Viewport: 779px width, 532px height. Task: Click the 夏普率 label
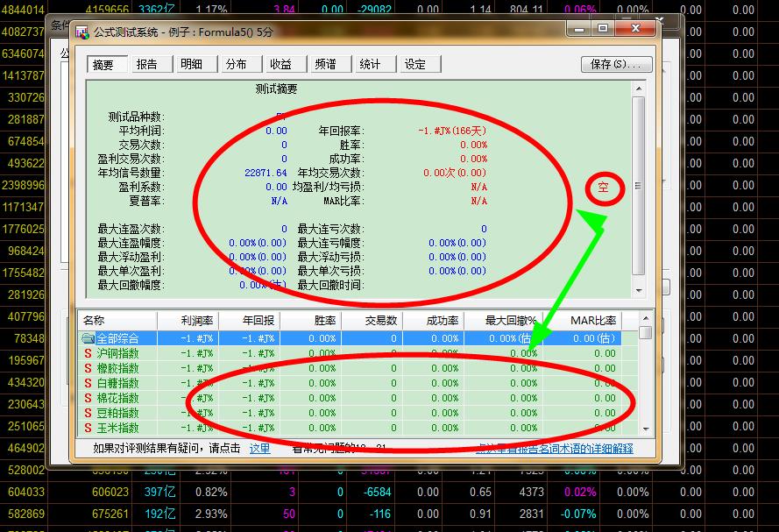click(x=147, y=202)
